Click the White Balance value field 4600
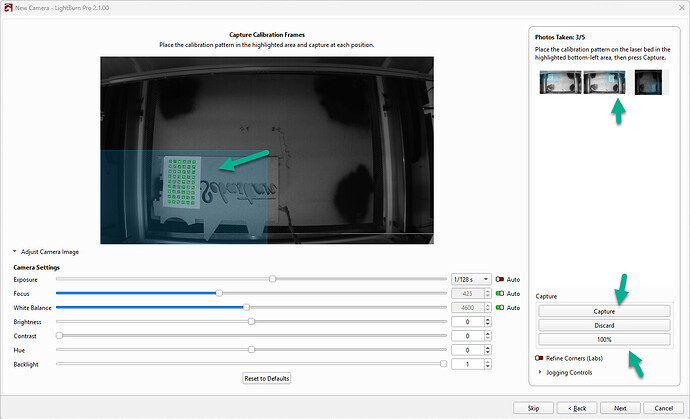Viewport: 690px width, 419px height. pyautogui.click(x=468, y=308)
